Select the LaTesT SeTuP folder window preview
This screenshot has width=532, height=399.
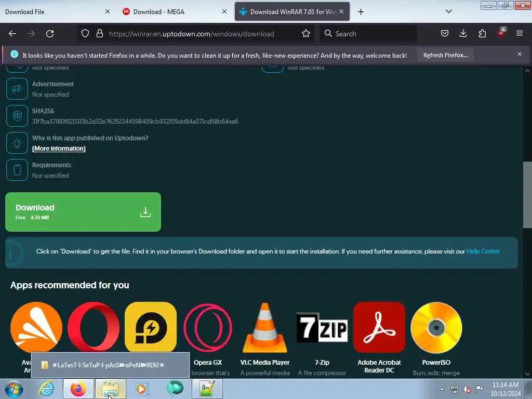coord(110,365)
